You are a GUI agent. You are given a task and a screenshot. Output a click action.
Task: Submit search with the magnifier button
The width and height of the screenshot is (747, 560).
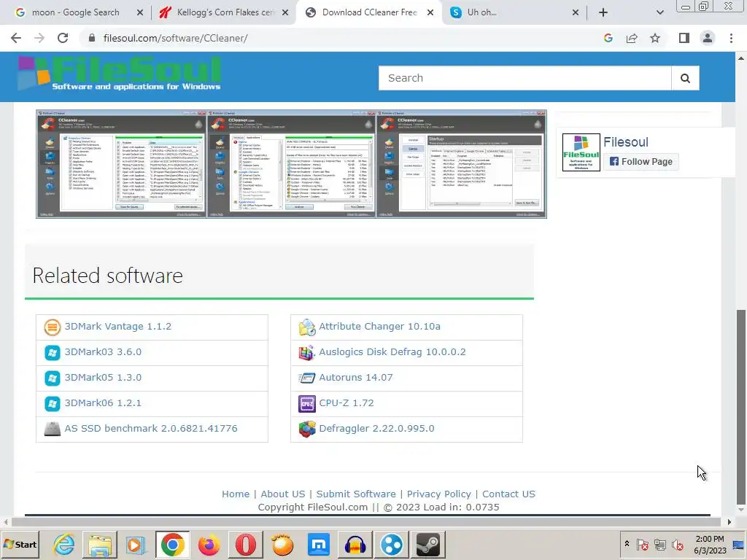tap(685, 78)
